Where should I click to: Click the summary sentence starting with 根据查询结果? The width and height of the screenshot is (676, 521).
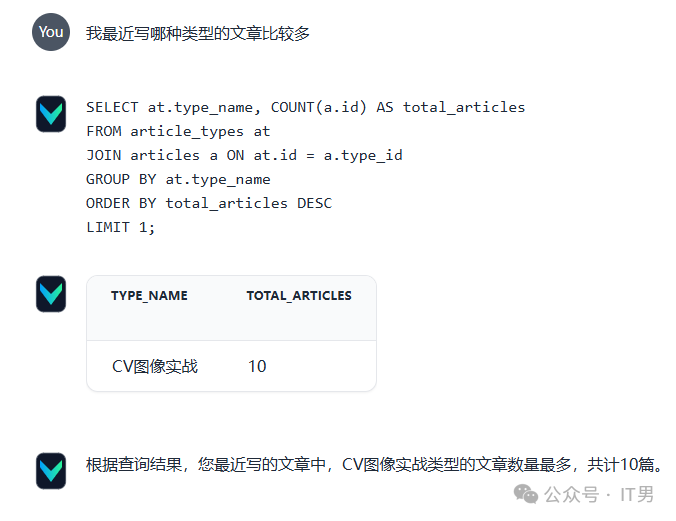pos(374,465)
